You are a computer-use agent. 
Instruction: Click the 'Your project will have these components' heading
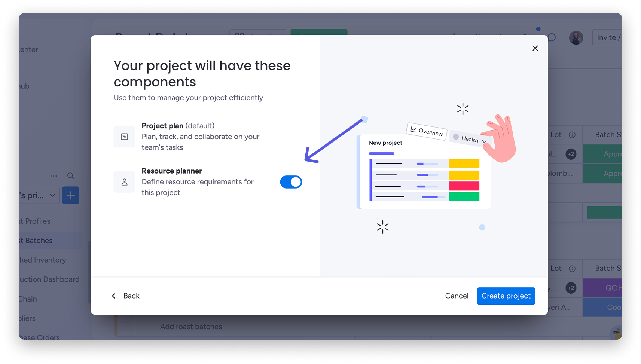click(x=202, y=74)
